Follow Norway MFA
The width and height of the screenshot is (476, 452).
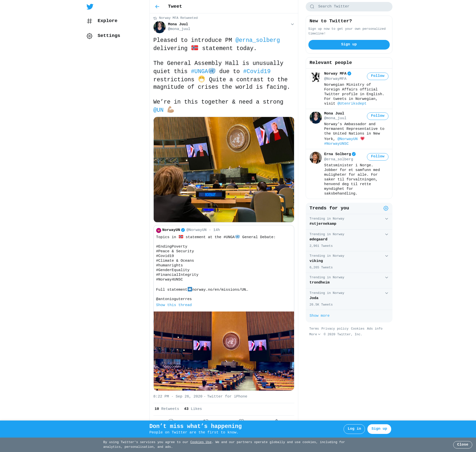point(378,76)
